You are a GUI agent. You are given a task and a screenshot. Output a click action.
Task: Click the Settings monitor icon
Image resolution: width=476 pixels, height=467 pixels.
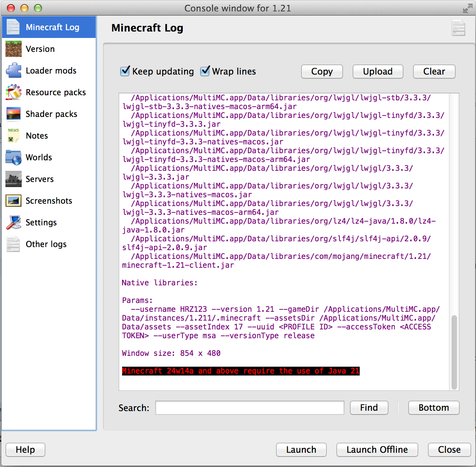click(14, 222)
